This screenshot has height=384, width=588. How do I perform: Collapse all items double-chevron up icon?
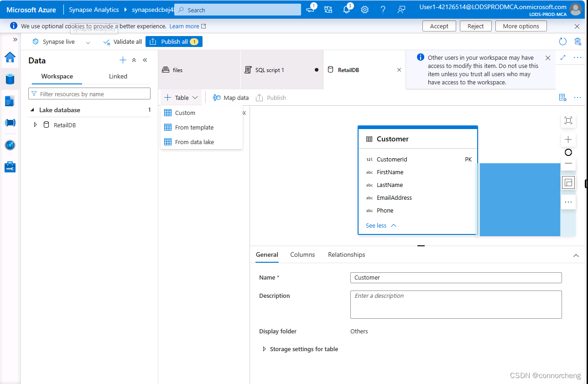click(134, 60)
